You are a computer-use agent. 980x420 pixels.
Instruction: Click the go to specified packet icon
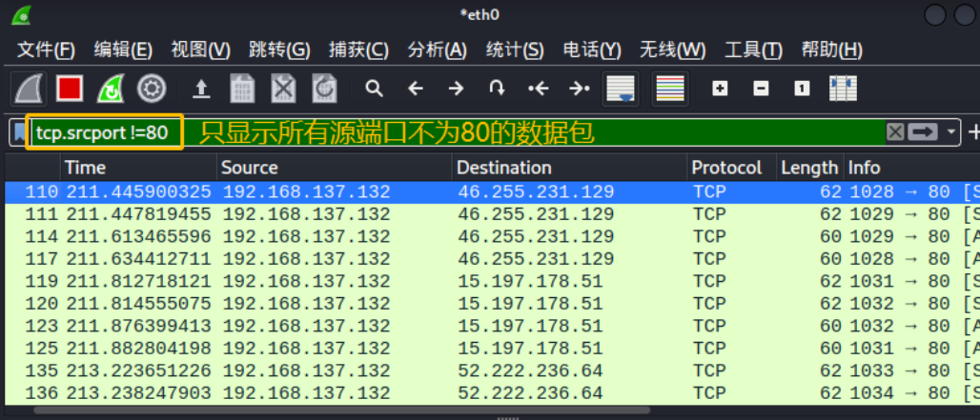[x=498, y=89]
